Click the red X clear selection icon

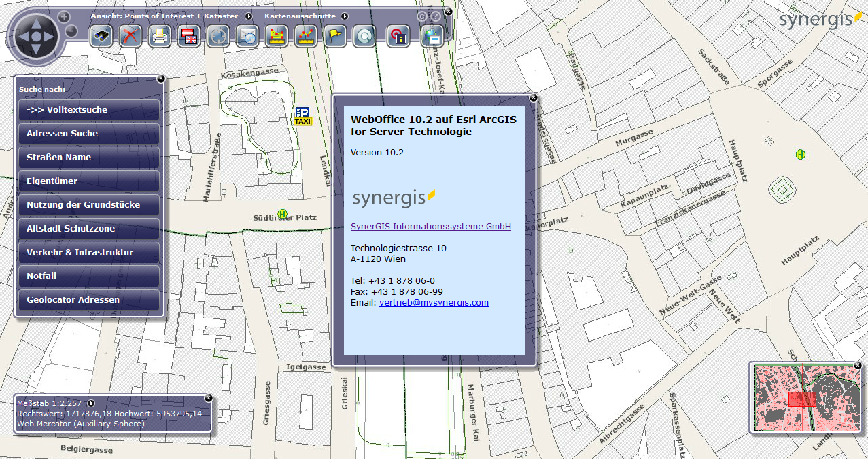[130, 36]
